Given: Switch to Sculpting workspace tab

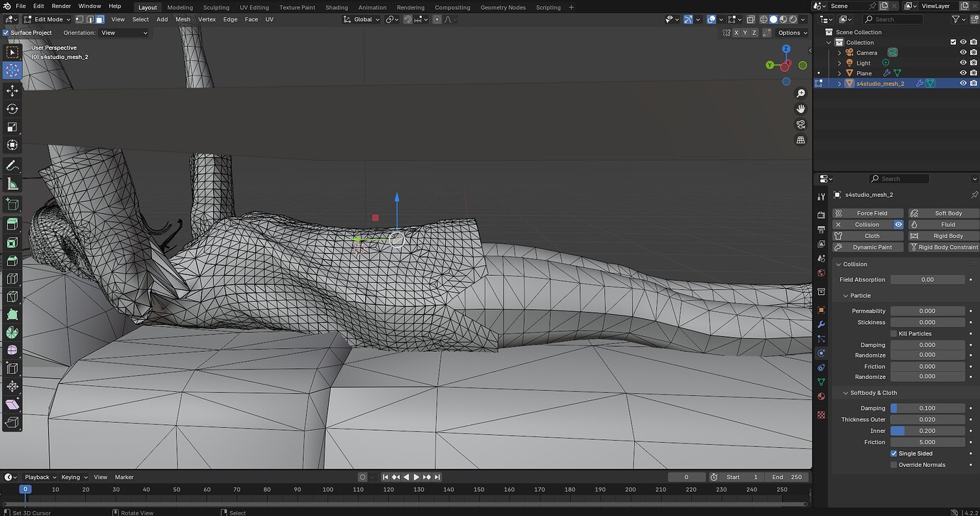Looking at the screenshot, I should [x=216, y=7].
